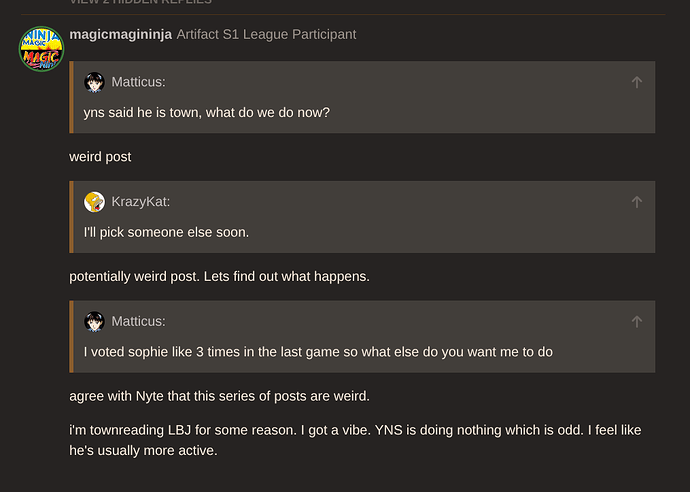Expand quote "I'll pick someone else soon"

click(x=166, y=232)
